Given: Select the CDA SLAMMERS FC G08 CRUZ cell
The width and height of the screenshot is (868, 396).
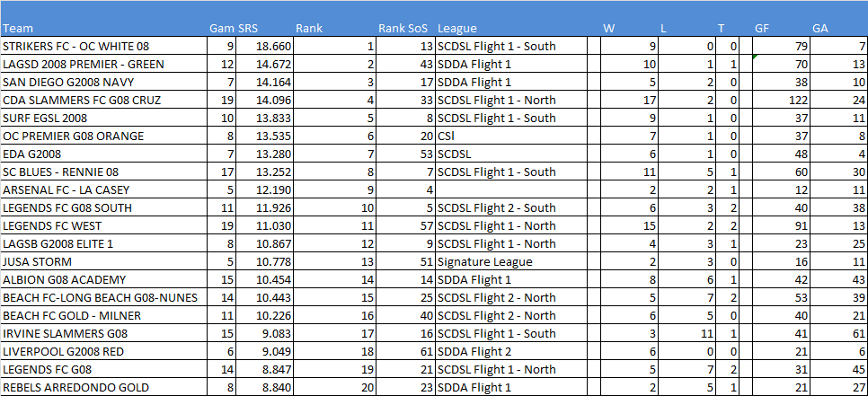Looking at the screenshot, I should point(103,101).
